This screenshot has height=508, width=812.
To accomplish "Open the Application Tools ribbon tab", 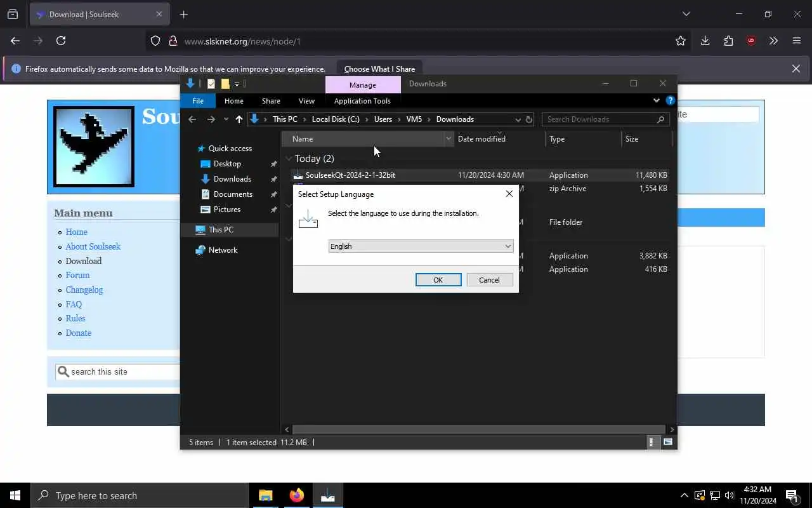I will click(362, 101).
